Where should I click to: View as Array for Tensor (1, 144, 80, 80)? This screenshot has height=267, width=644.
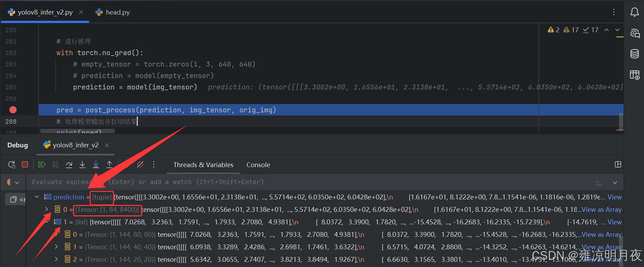pos(602,234)
